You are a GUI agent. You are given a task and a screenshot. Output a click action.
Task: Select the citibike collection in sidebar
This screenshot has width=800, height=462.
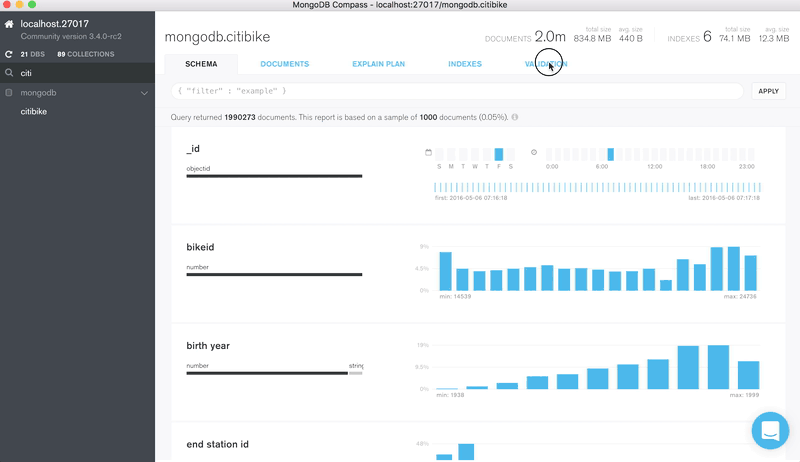(x=34, y=112)
